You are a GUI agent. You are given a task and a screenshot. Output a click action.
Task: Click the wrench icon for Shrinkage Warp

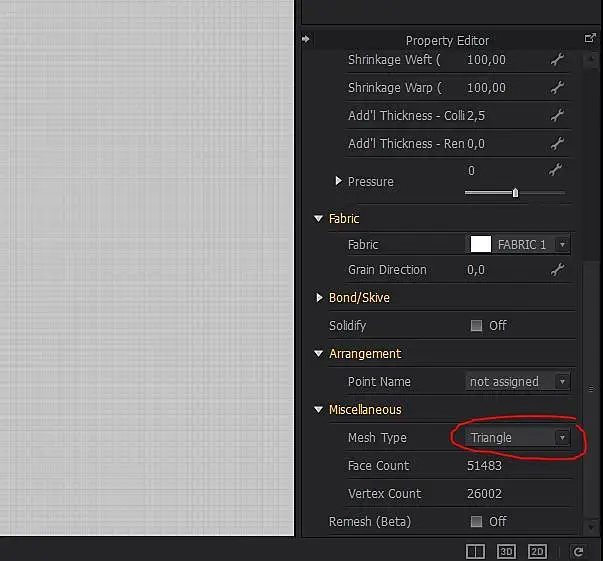557,88
